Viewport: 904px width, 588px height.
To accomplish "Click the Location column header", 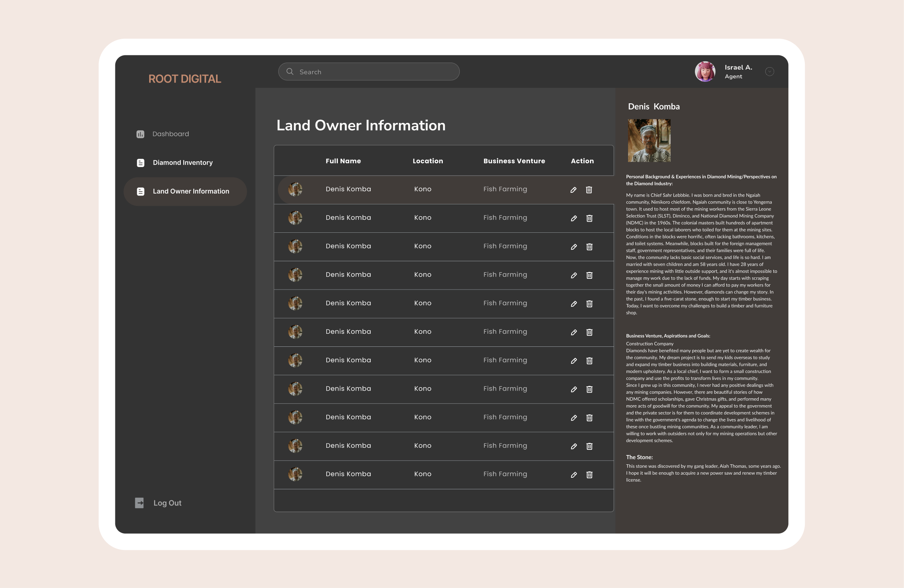I will [x=428, y=161].
